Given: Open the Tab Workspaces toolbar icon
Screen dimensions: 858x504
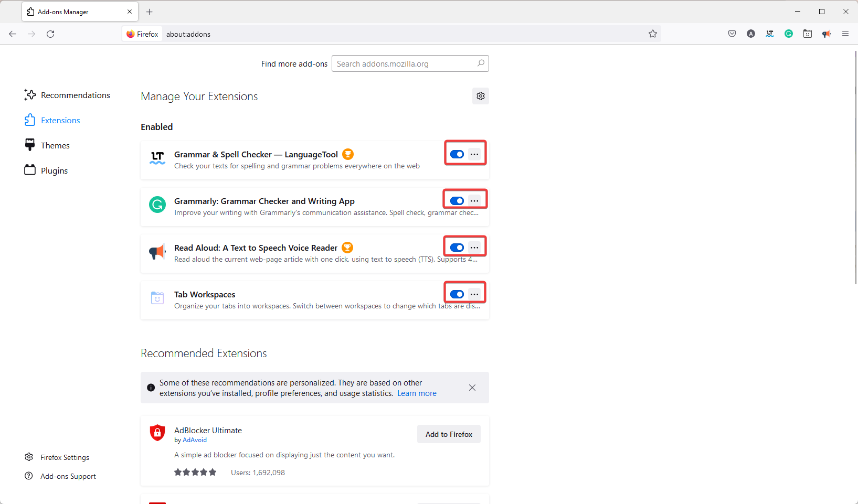Looking at the screenshot, I should tap(808, 34).
